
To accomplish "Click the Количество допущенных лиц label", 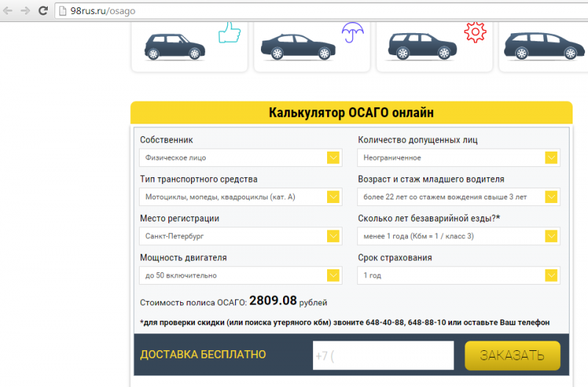I will [x=417, y=140].
